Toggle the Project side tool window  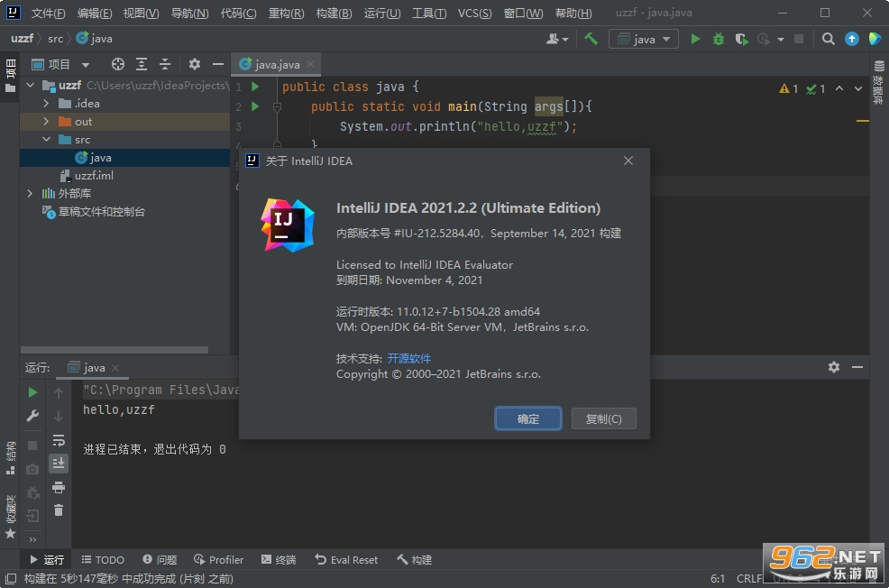[x=10, y=76]
